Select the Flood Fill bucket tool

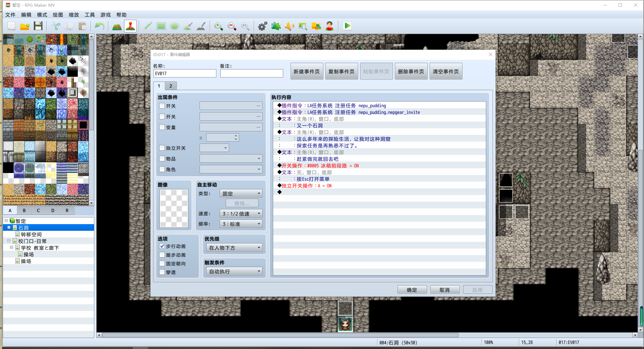(x=188, y=26)
